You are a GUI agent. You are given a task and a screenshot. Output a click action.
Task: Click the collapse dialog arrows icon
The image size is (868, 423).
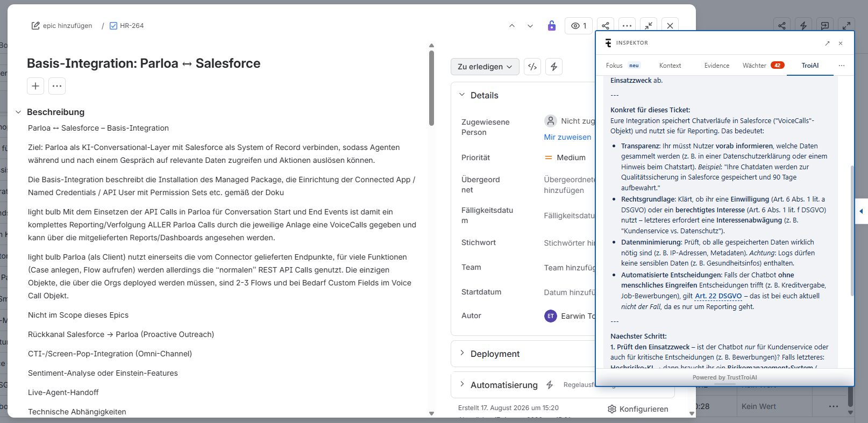tap(649, 26)
